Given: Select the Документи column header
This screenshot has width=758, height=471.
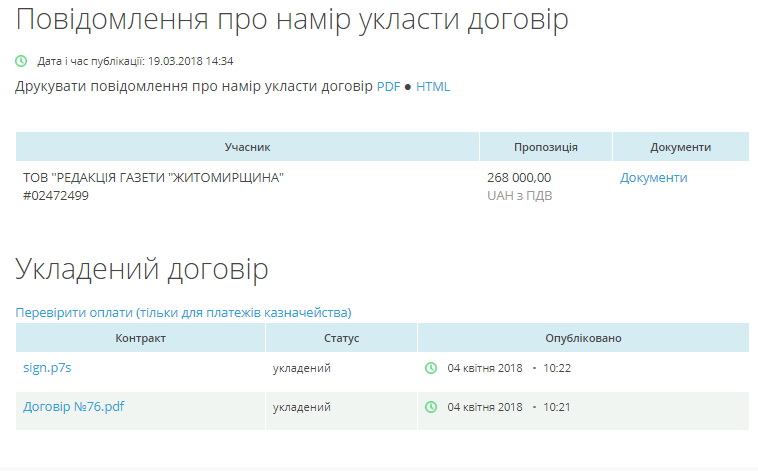Looking at the screenshot, I should coord(680,147).
